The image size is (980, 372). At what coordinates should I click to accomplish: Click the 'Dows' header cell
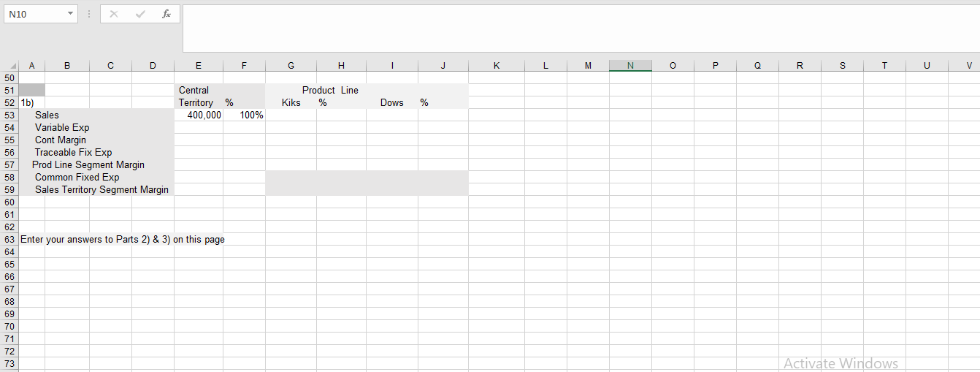pos(392,103)
